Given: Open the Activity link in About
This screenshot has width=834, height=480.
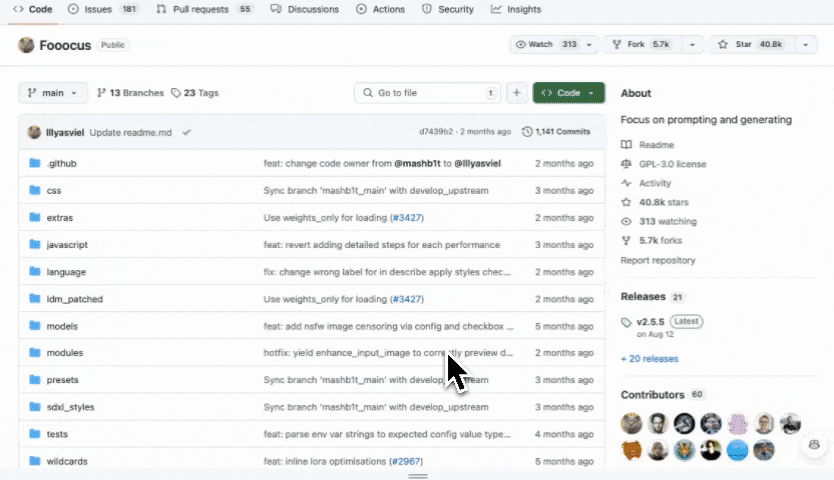Looking at the screenshot, I should 655,183.
